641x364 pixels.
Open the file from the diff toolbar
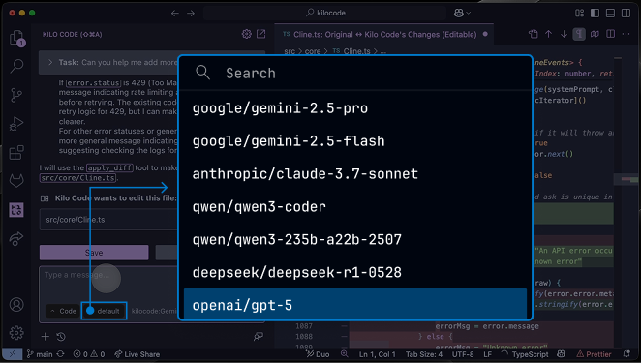[x=534, y=34]
